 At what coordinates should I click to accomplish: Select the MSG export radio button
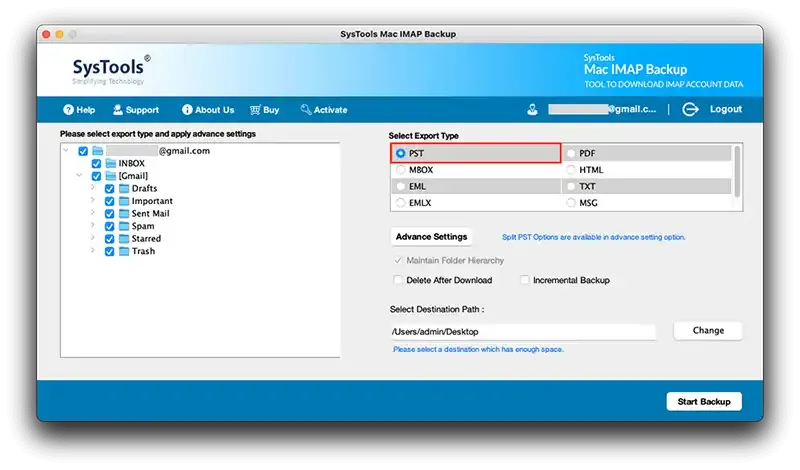coord(571,203)
